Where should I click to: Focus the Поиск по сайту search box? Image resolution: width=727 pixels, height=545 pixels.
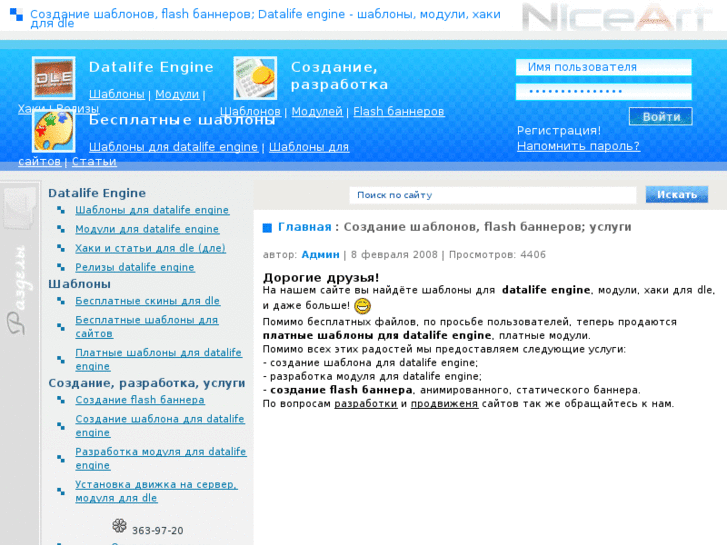click(x=493, y=195)
